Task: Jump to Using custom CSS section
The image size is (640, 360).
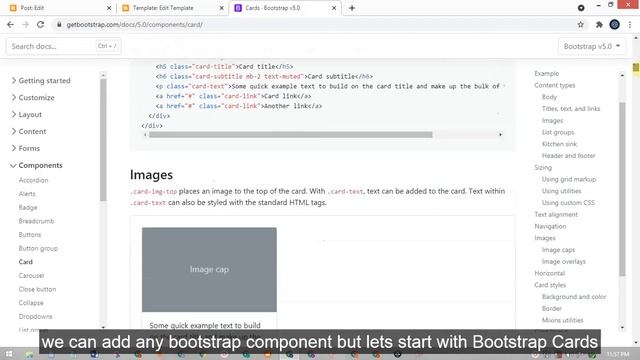Action: 568,203
